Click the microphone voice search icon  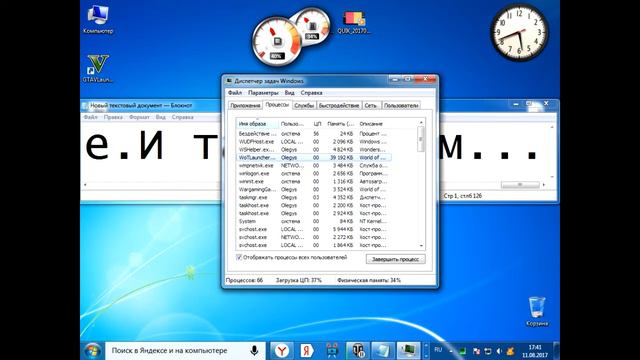(254, 351)
